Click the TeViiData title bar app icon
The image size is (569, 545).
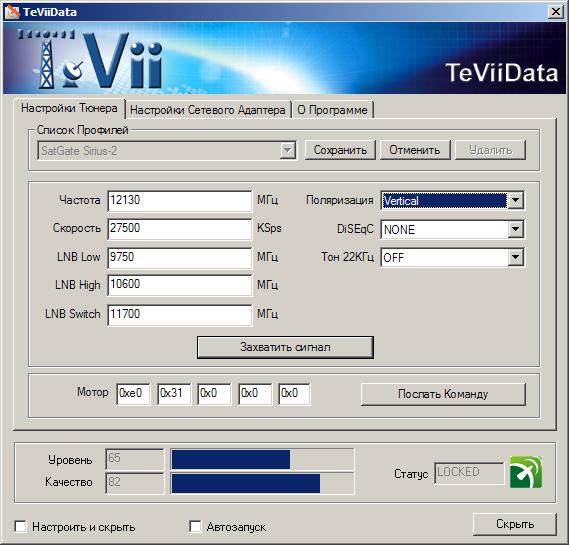coord(12,12)
